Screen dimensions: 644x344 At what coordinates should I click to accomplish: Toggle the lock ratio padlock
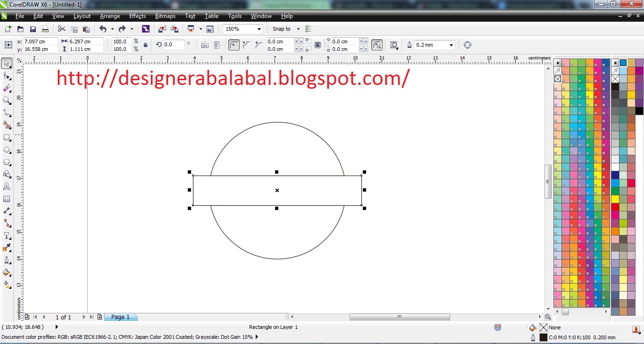coord(145,45)
